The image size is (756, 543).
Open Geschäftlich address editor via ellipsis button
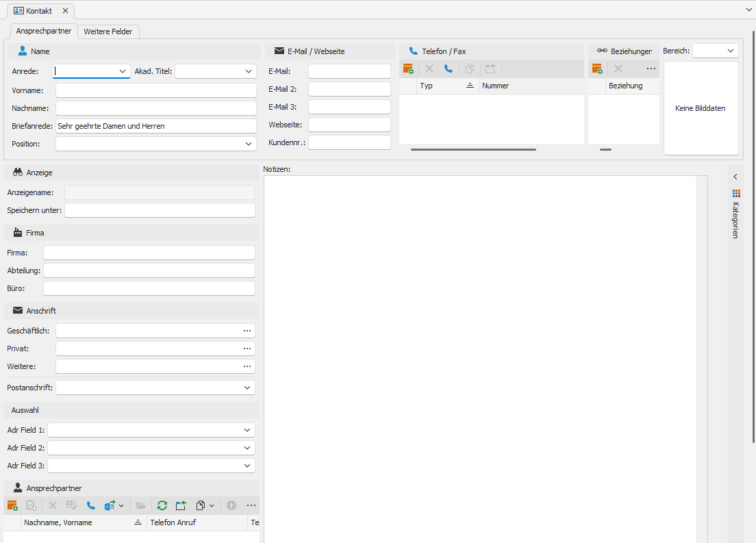(247, 331)
